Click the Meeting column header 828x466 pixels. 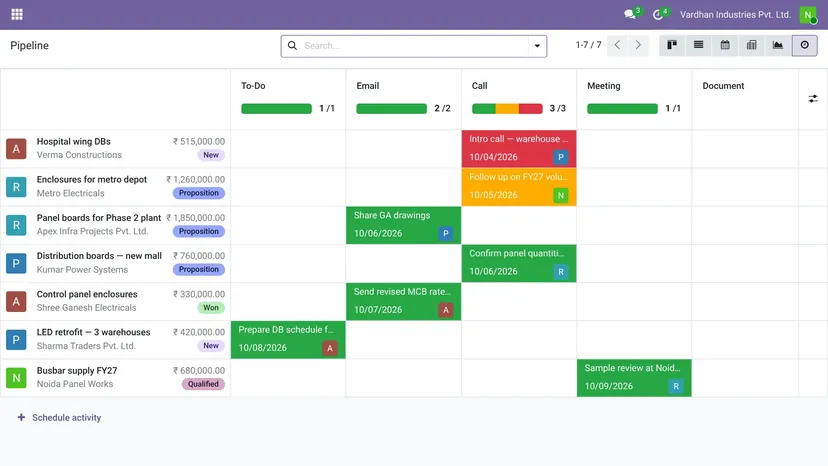[604, 86]
